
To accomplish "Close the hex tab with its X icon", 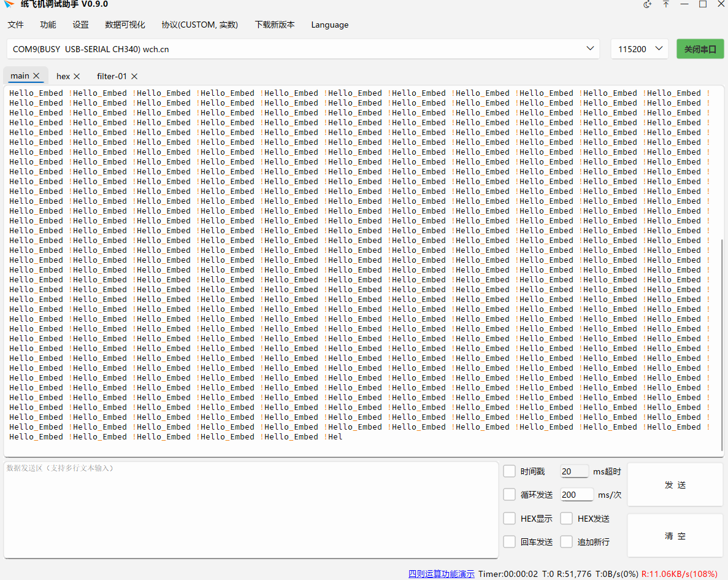I will pyautogui.click(x=77, y=76).
